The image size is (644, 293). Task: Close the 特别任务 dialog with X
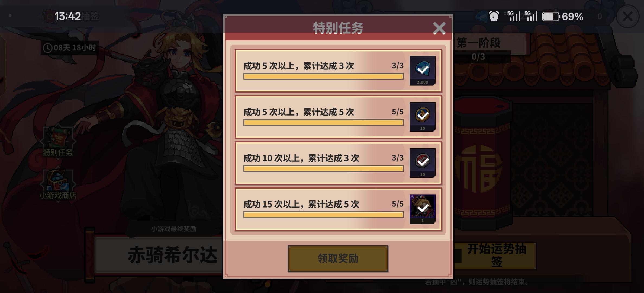439,28
